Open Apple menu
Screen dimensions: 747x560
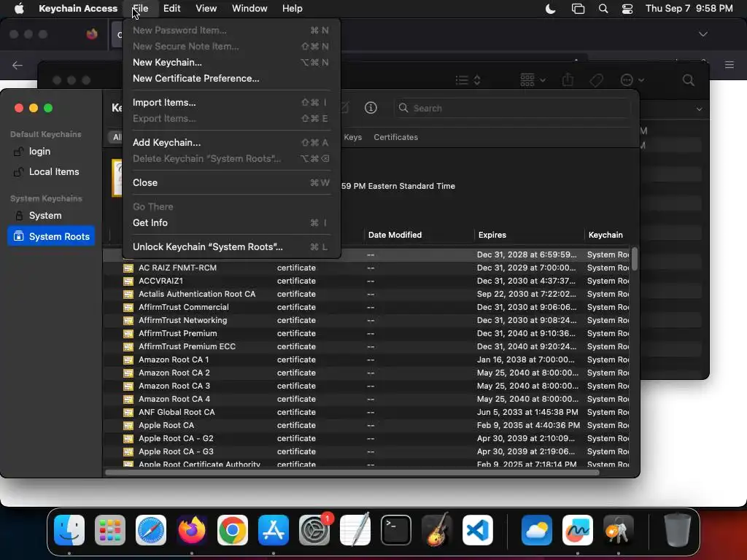click(x=19, y=9)
